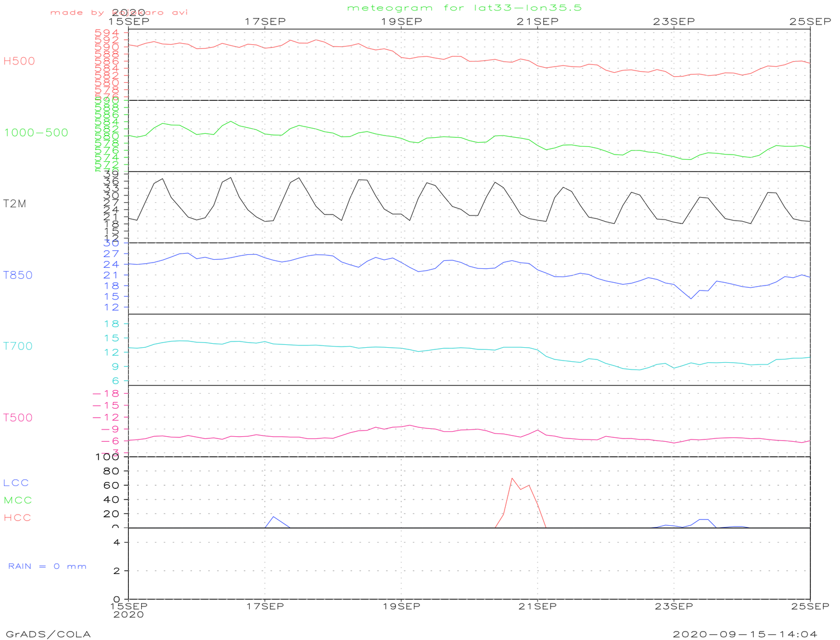Click 25SEP on the top date axis

pyautogui.click(x=810, y=21)
